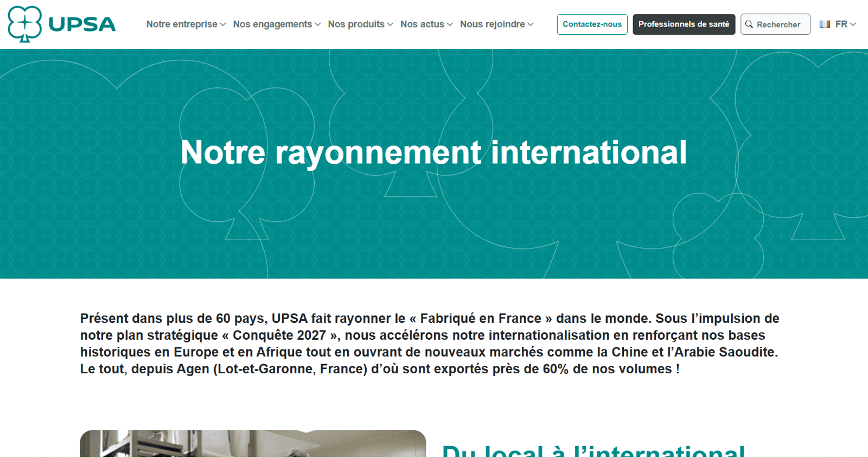Click the Du local à l'international heading

[593, 450]
